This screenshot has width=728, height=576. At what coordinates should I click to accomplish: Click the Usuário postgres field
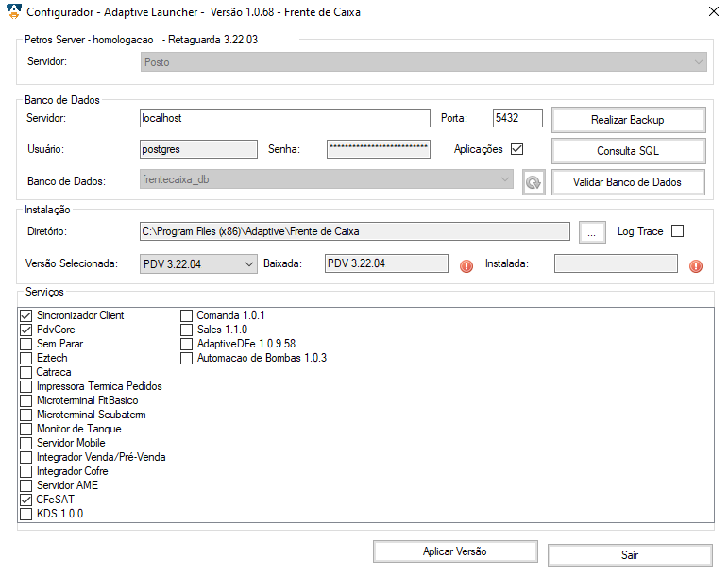click(198, 149)
